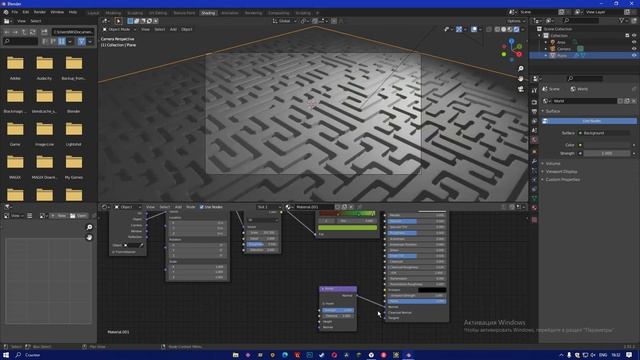Switch to the Animation workspace tab
Screen dimensions: 640x360
coord(230,13)
